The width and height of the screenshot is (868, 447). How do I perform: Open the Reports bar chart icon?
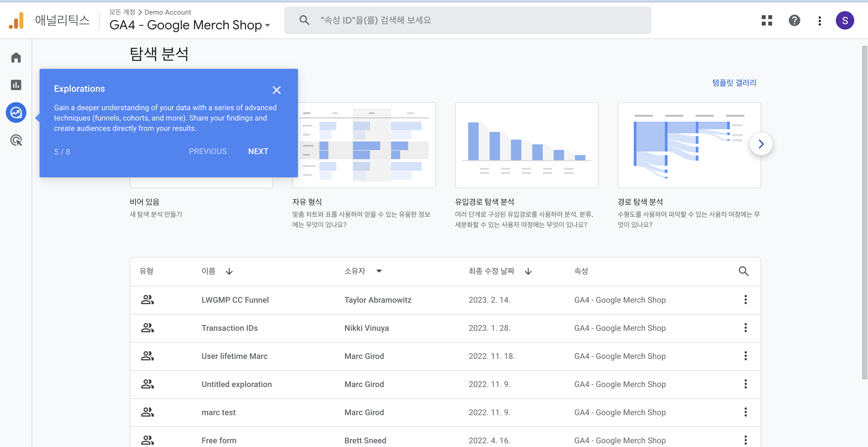pos(16,85)
